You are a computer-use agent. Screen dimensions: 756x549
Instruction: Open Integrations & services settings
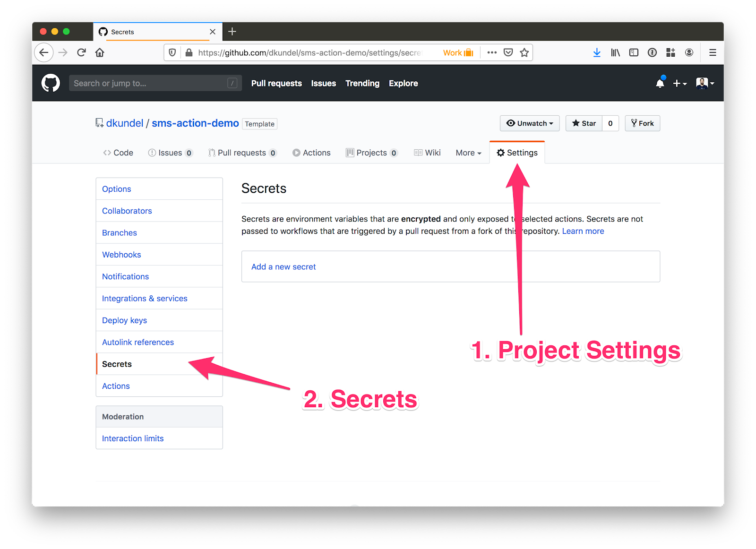click(x=159, y=298)
